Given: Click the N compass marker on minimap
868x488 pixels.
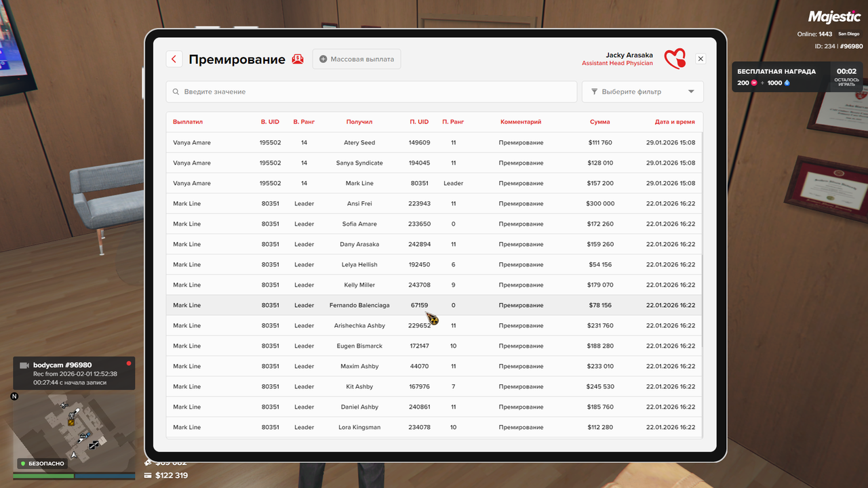Looking at the screenshot, I should coord(14,396).
